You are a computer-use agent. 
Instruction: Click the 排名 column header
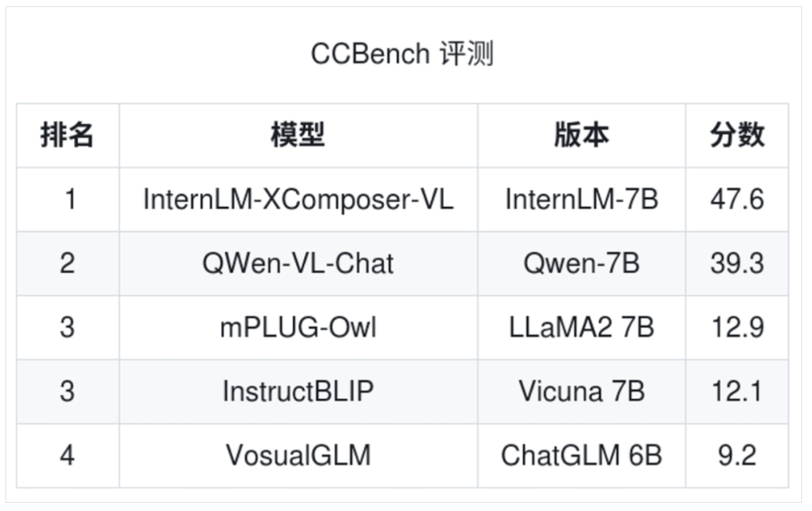click(67, 136)
